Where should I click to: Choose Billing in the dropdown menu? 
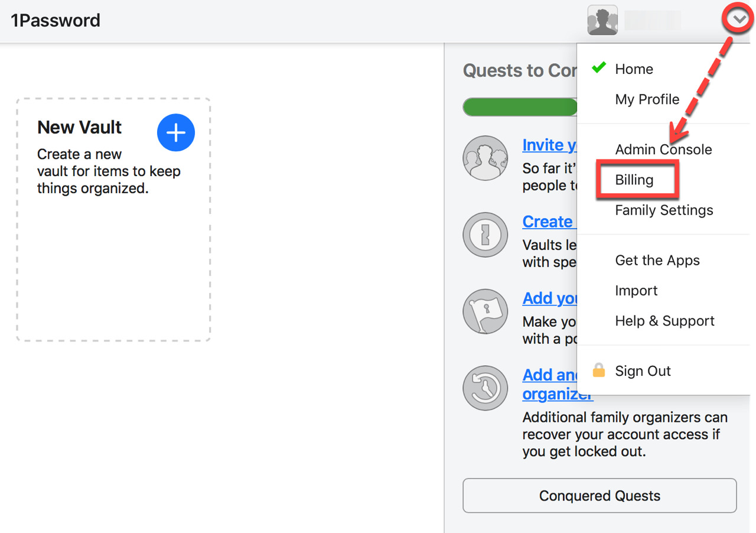click(x=634, y=180)
